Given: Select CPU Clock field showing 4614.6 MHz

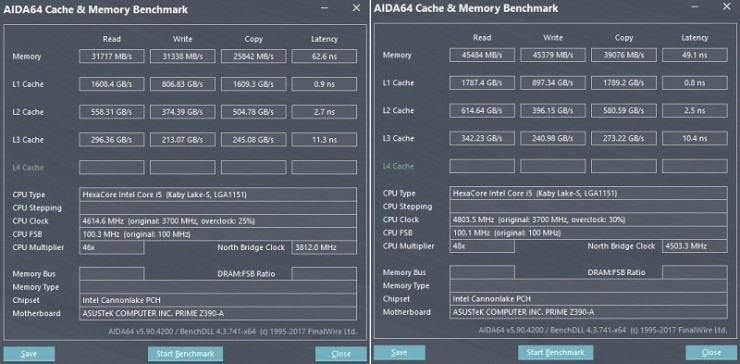Looking at the screenshot, I should (218, 221).
